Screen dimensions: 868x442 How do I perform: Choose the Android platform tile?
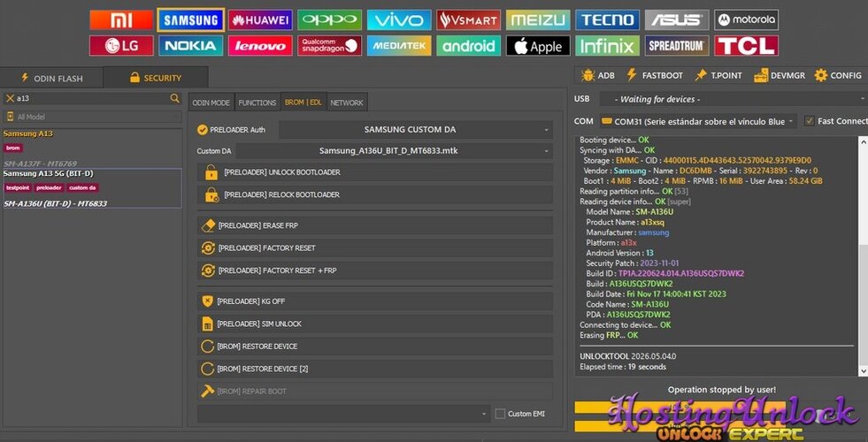point(468,46)
